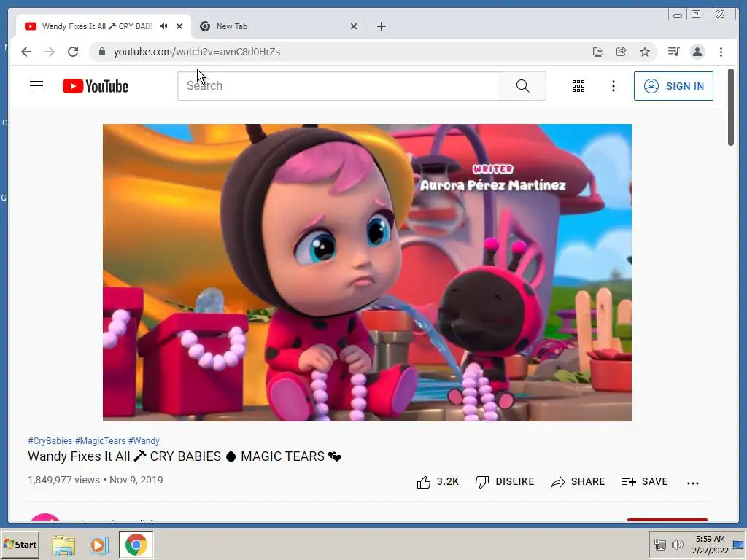
Task: Launch the media player taskbar icon
Action: coord(99,545)
